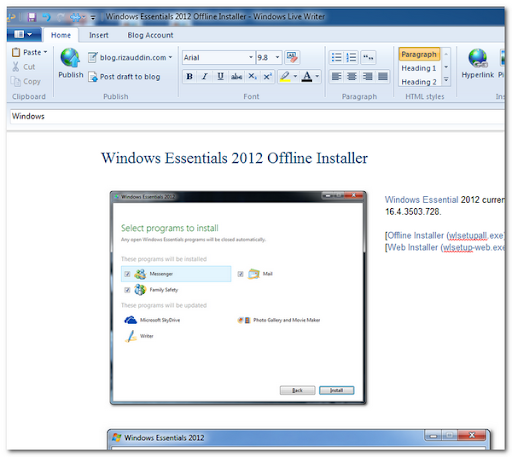Click the Save icon in quick access toolbar
This screenshot has height=457, width=512.
pyautogui.click(x=32, y=17)
